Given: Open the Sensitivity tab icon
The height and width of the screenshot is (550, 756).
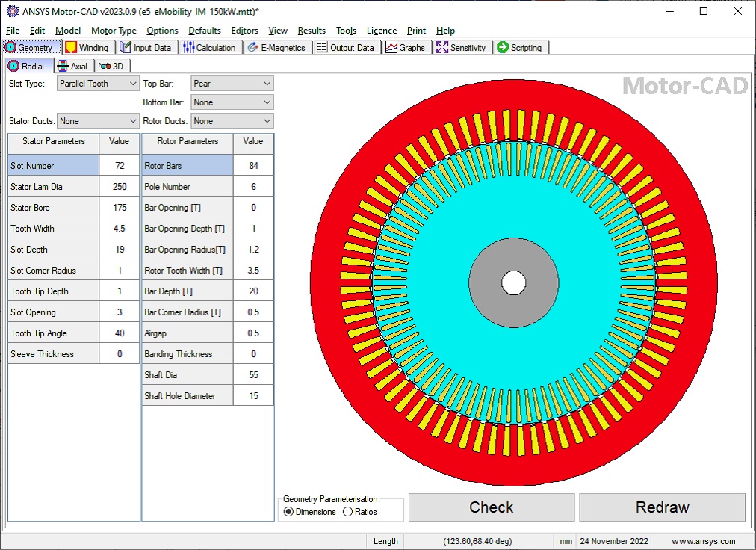Looking at the screenshot, I should click(x=442, y=47).
